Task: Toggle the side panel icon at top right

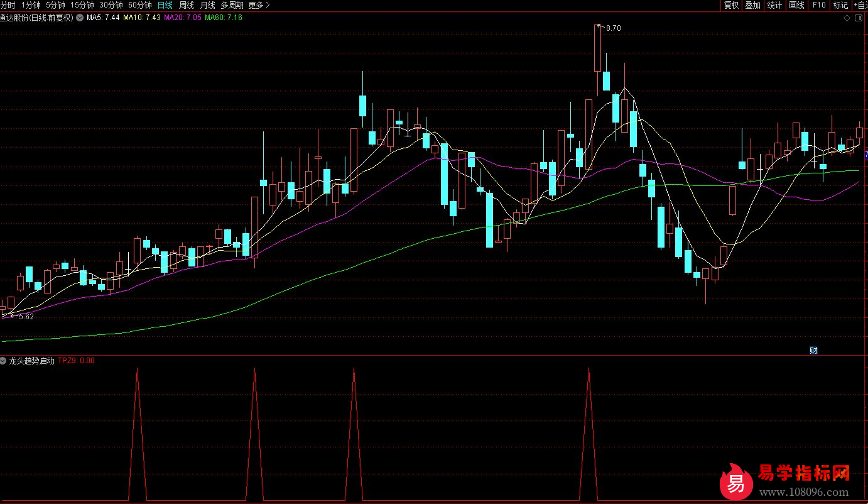Action: point(859,18)
